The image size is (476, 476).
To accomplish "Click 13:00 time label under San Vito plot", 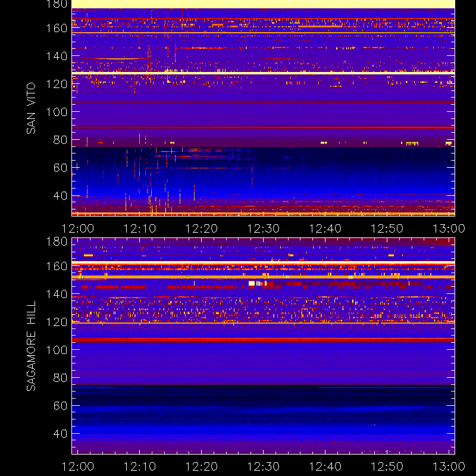I will tap(449, 228).
